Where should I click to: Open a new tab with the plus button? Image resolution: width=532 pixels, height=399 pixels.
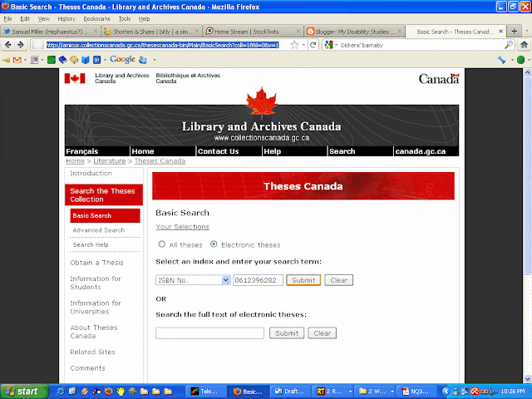[515, 32]
